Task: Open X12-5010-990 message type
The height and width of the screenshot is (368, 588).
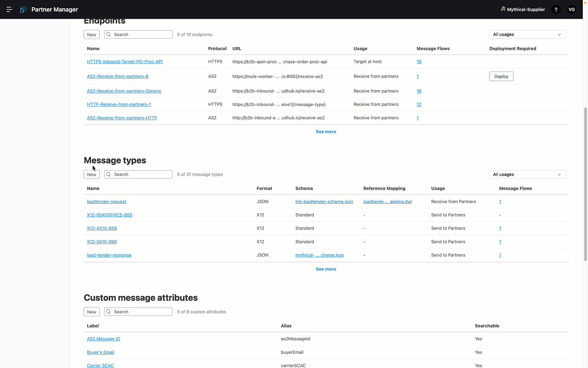Action: [x=102, y=242]
